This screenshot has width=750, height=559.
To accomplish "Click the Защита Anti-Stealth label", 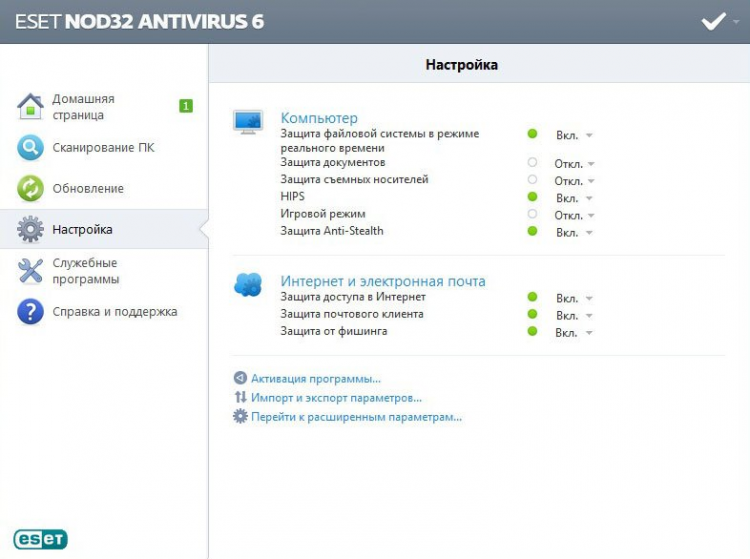I will 331,231.
